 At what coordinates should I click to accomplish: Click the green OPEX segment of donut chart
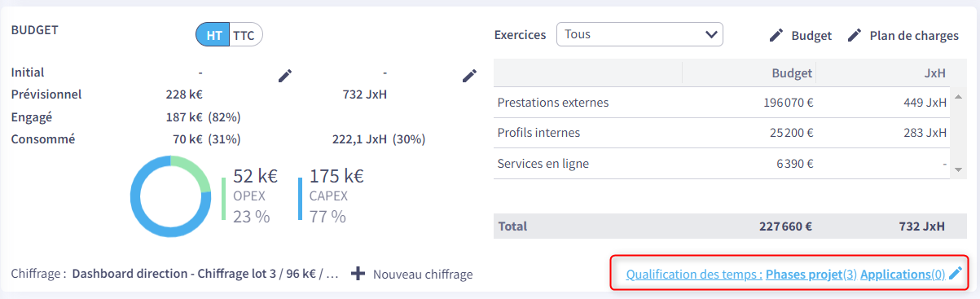191,173
